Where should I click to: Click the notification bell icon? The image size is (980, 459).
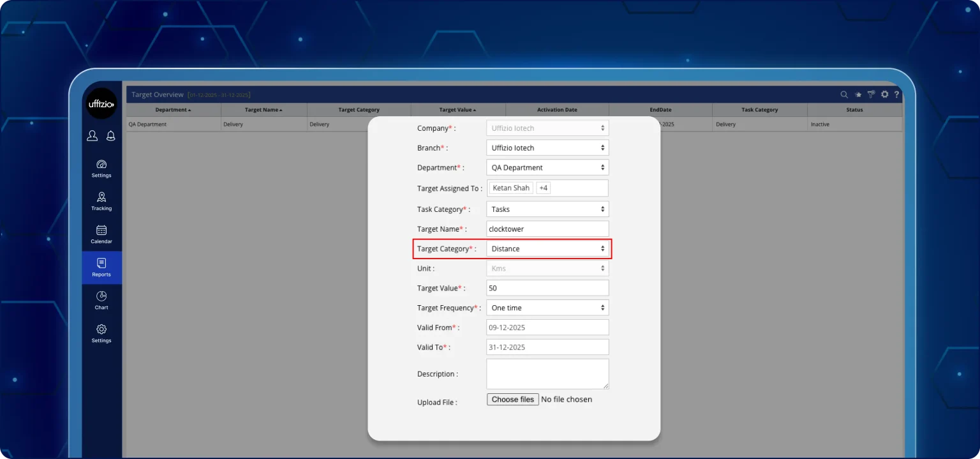pyautogui.click(x=110, y=135)
